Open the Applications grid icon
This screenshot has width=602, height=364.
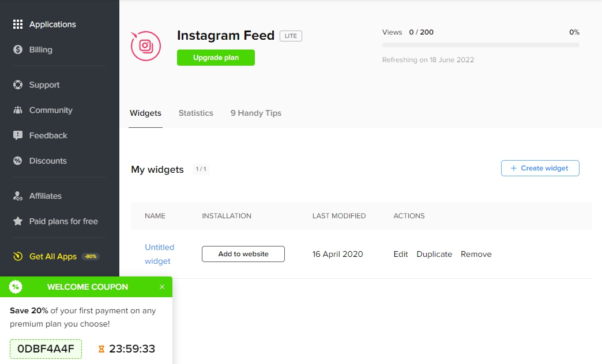pos(16,24)
